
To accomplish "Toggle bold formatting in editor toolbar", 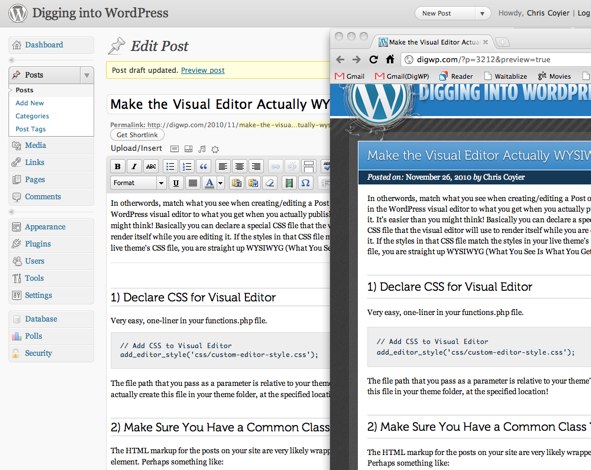I will click(118, 166).
